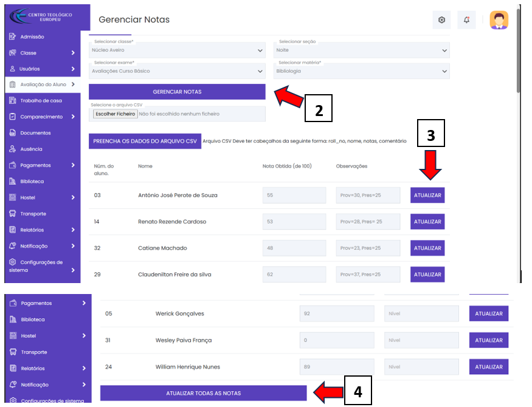
Task: Go to Admissão in the sidebar
Action: point(32,37)
